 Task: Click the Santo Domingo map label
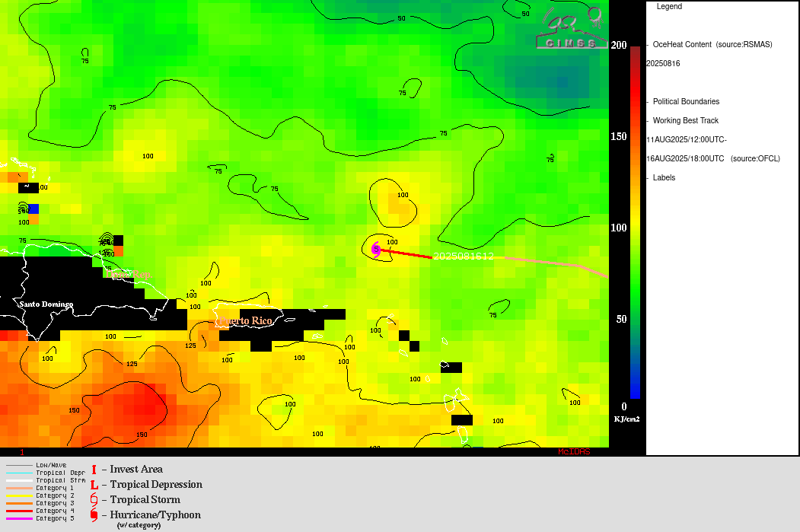[46, 304]
